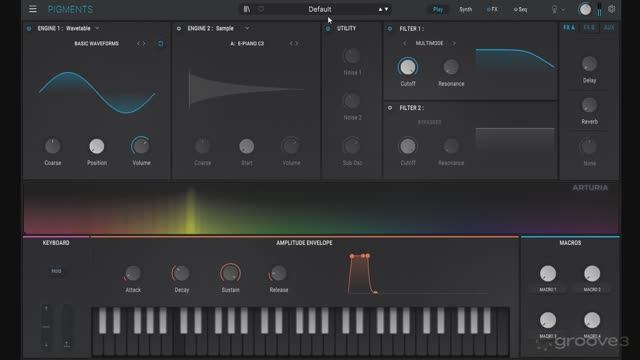Screen dimensions: 640x360
Task: Switch to the AUX tab
Action: tap(609, 28)
